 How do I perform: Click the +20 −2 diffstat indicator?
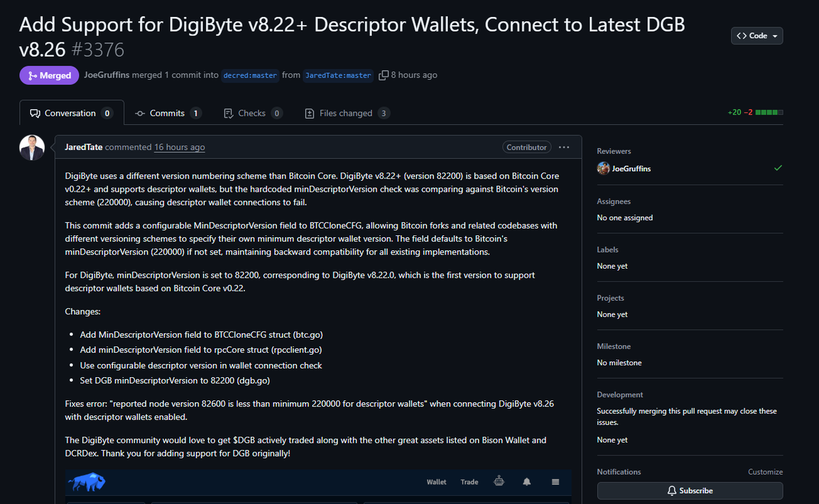(756, 113)
